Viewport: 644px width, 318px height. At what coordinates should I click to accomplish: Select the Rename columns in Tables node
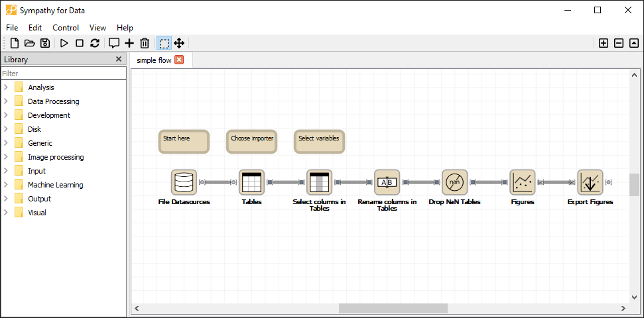click(387, 182)
